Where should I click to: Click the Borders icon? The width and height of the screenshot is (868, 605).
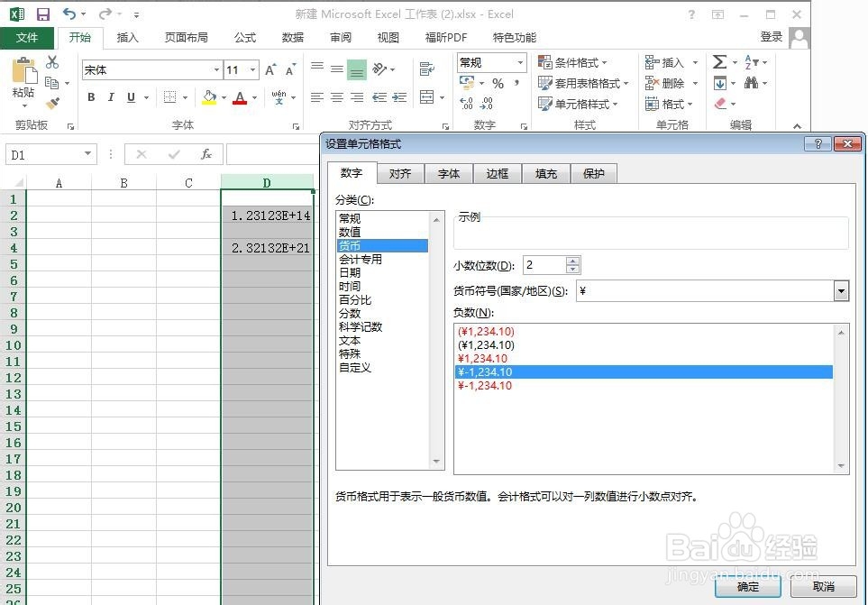click(x=170, y=97)
